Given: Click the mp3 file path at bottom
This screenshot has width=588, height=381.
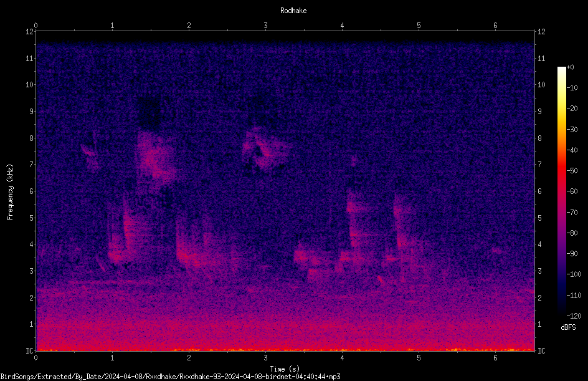Looking at the screenshot, I should pyautogui.click(x=170, y=377).
